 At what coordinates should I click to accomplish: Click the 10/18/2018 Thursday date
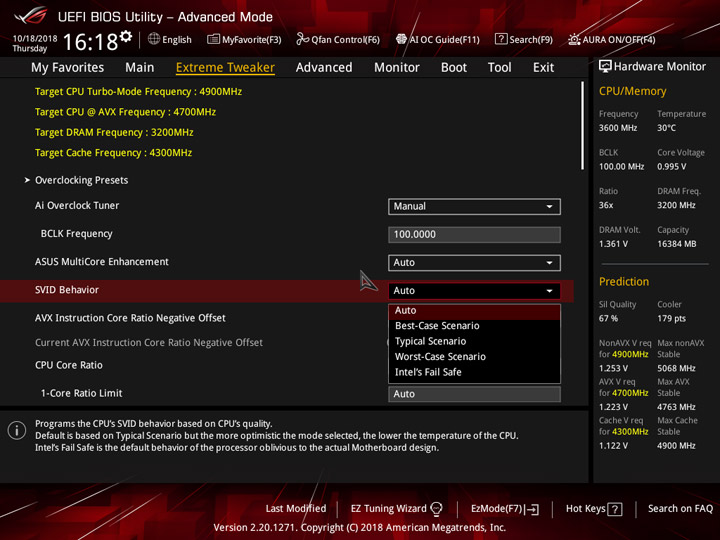click(x=34, y=43)
